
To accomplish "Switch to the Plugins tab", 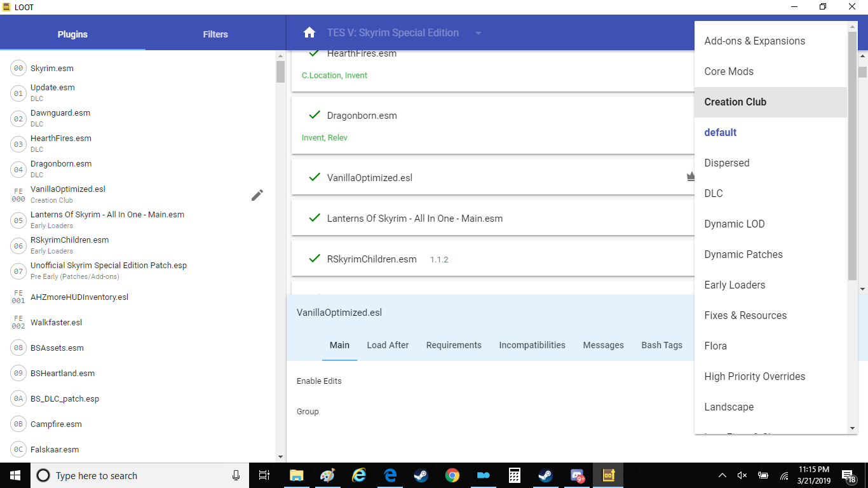I will 72,34.
